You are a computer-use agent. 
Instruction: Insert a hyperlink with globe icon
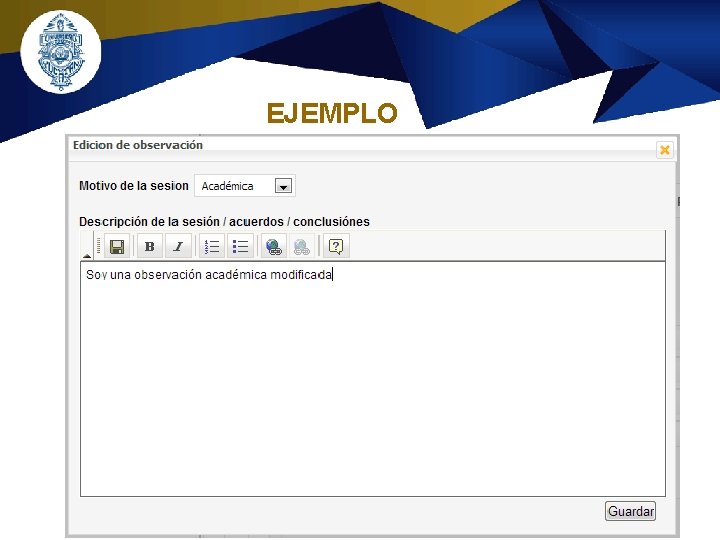274,247
